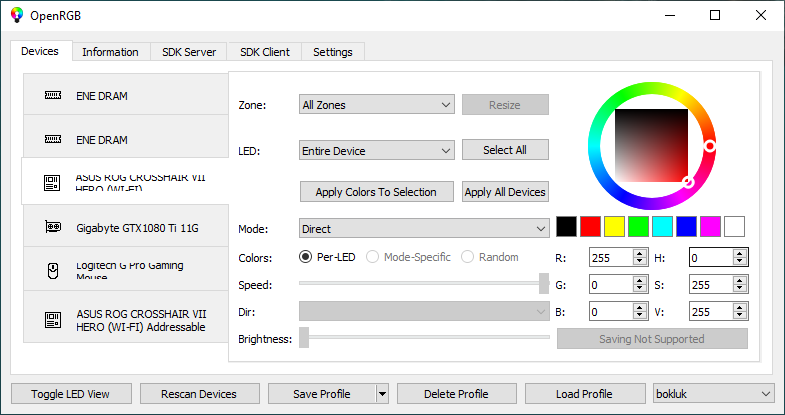Click the G value input field
The image size is (785, 415).
611,285
